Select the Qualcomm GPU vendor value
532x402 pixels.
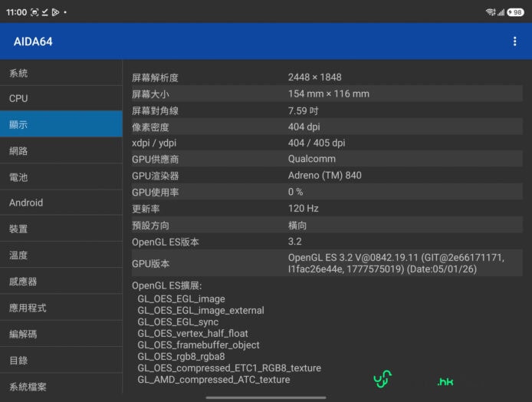tap(312, 159)
